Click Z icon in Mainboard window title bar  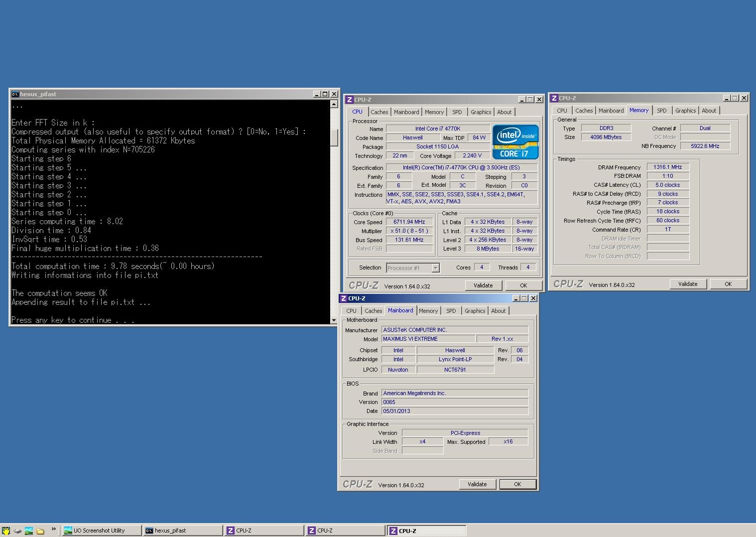coord(344,298)
